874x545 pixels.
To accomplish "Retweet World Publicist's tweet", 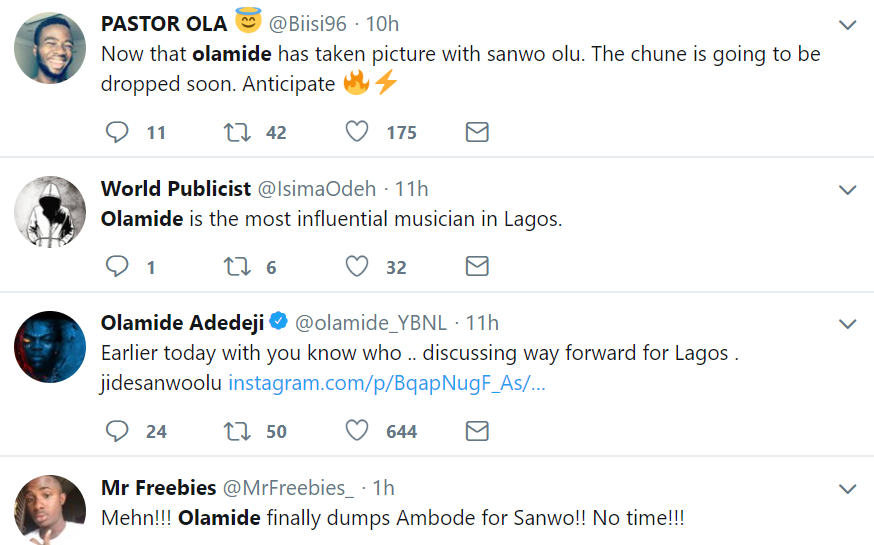I will click(x=237, y=266).
